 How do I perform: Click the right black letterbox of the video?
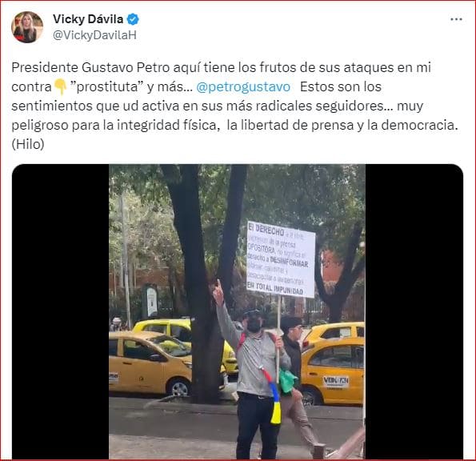click(x=414, y=311)
